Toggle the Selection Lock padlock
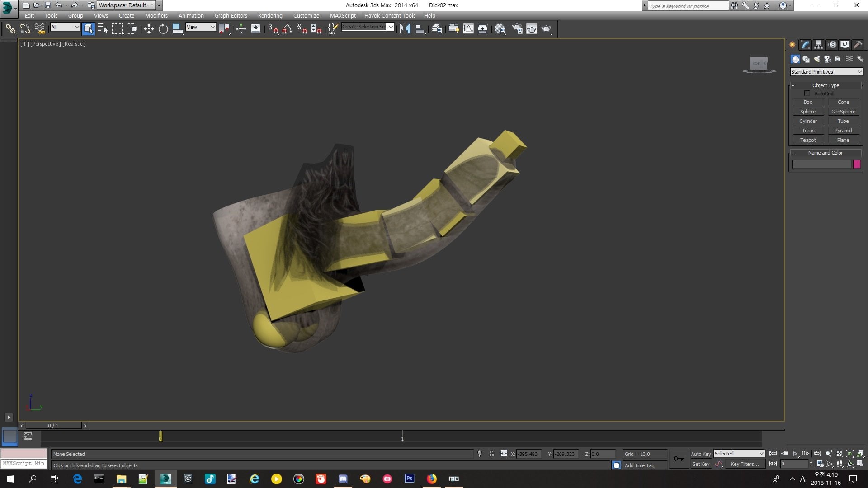This screenshot has width=868, height=488. click(491, 454)
